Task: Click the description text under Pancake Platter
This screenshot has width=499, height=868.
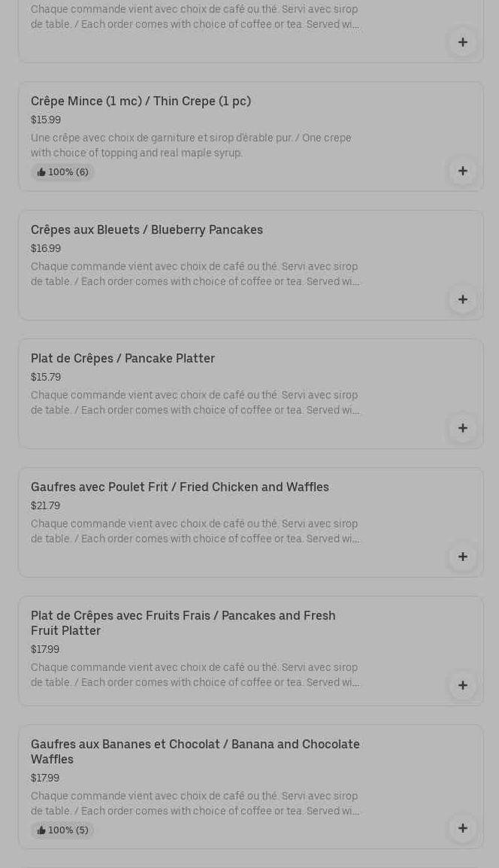Action: [x=195, y=403]
